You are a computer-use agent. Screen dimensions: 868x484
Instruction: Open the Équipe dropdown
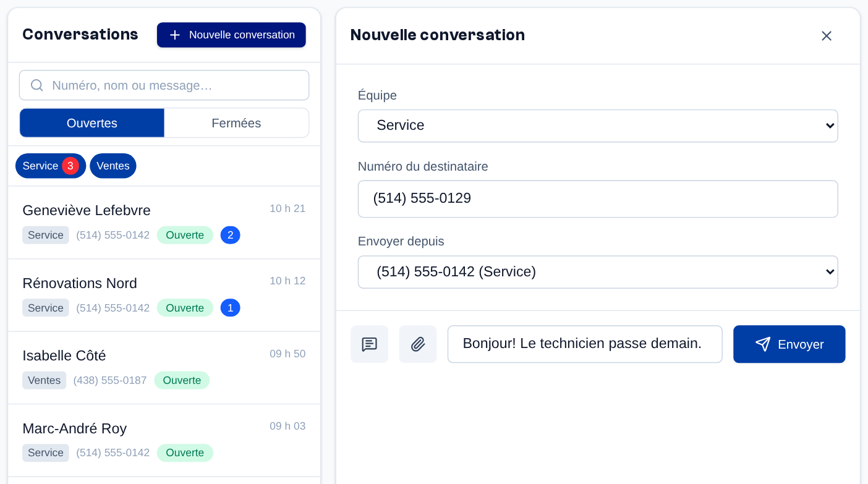click(598, 125)
